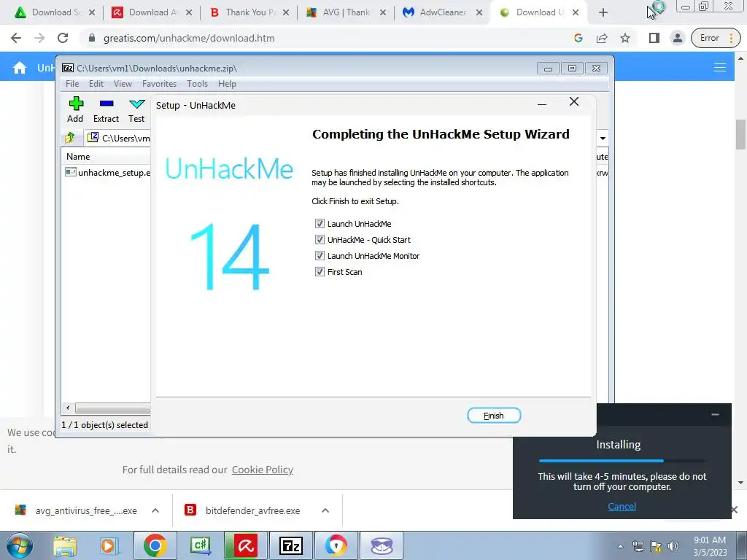Switch to the Thank You Bitdefender tab
This screenshot has width=747, height=560.
248,12
